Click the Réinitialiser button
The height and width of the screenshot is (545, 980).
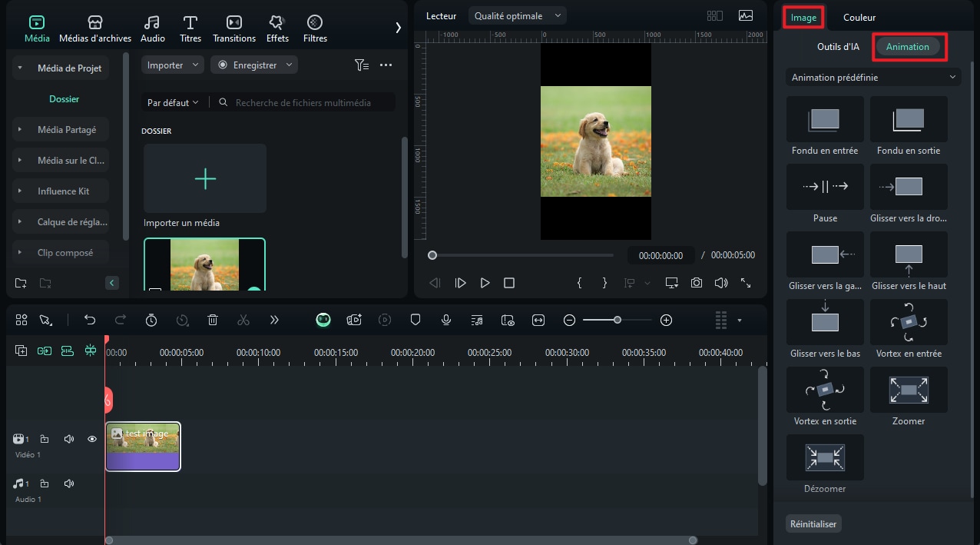[x=813, y=523]
